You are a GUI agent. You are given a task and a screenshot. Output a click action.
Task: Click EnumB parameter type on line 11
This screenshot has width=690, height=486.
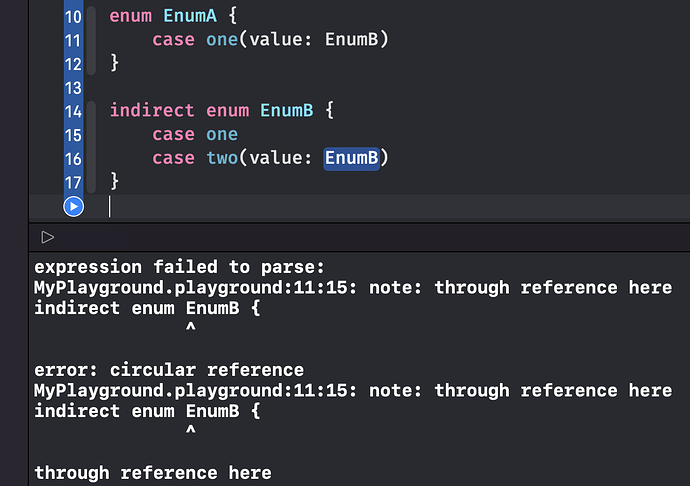(x=352, y=40)
